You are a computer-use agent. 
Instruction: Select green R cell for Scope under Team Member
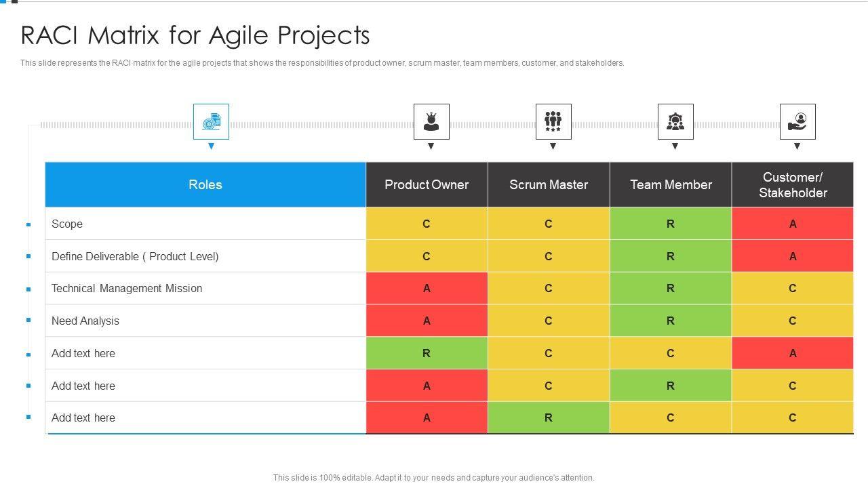pyautogui.click(x=670, y=224)
